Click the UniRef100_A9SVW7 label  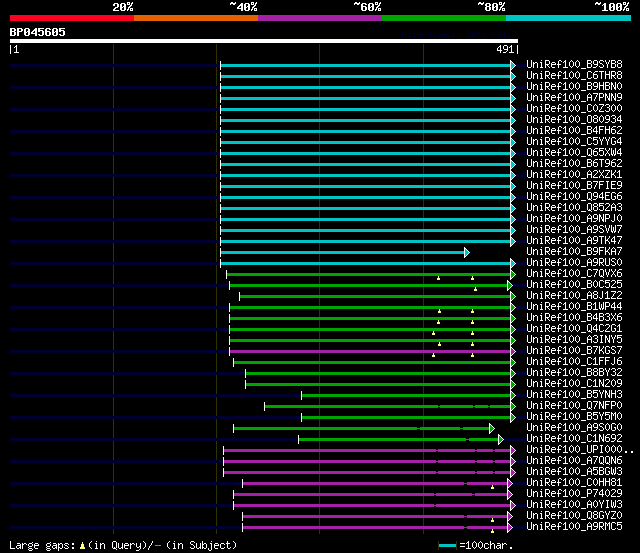coord(574,230)
